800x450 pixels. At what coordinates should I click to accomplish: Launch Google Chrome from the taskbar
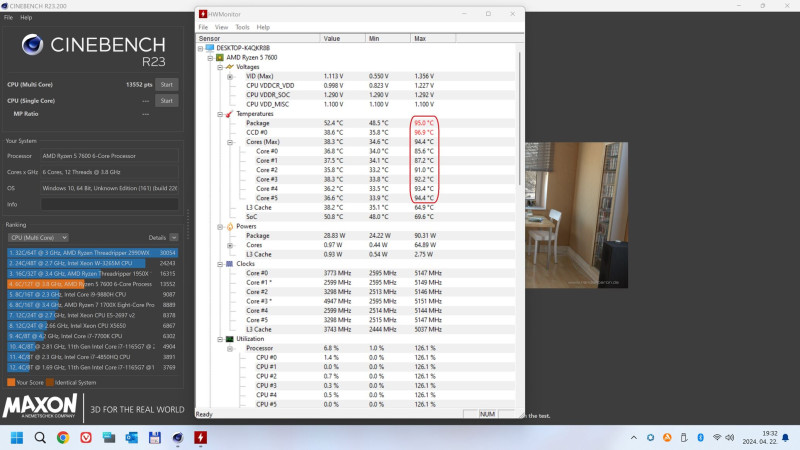point(63,438)
